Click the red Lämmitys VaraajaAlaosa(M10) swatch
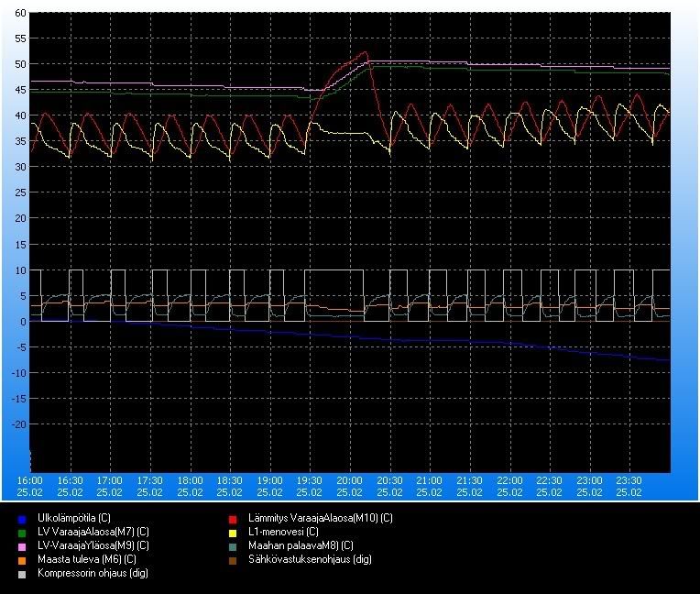Viewport: 700px width, 594px height. [233, 520]
